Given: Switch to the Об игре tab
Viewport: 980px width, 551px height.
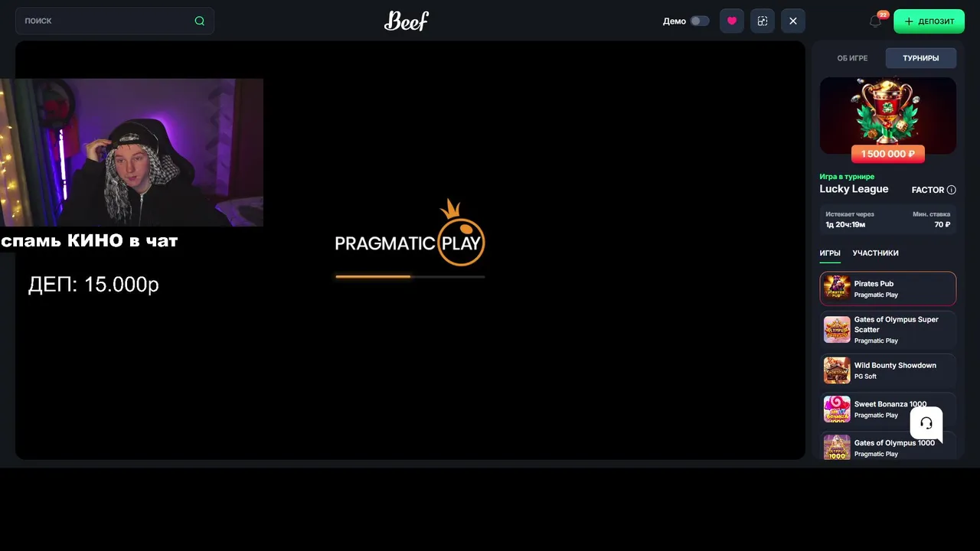Looking at the screenshot, I should pos(852,58).
